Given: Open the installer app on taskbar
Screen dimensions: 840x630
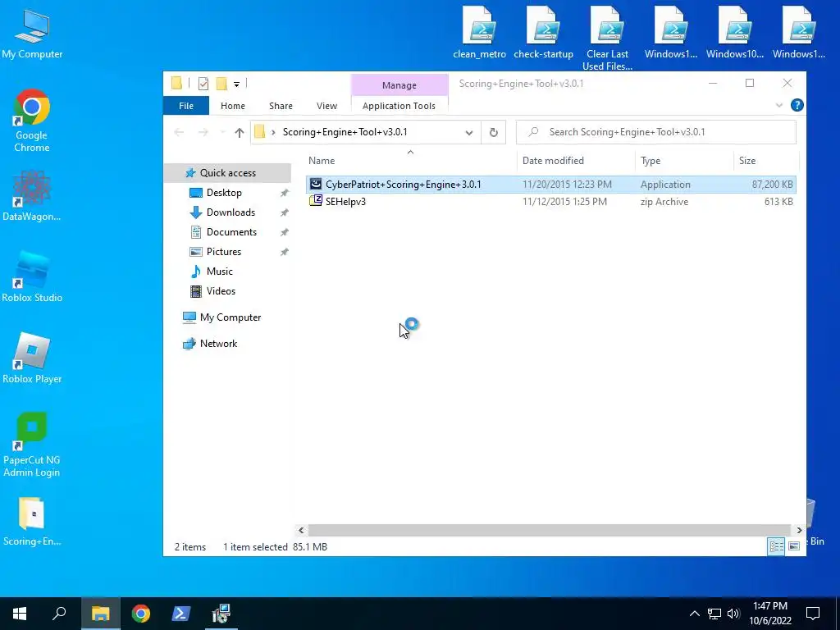Looking at the screenshot, I should pyautogui.click(x=221, y=614).
